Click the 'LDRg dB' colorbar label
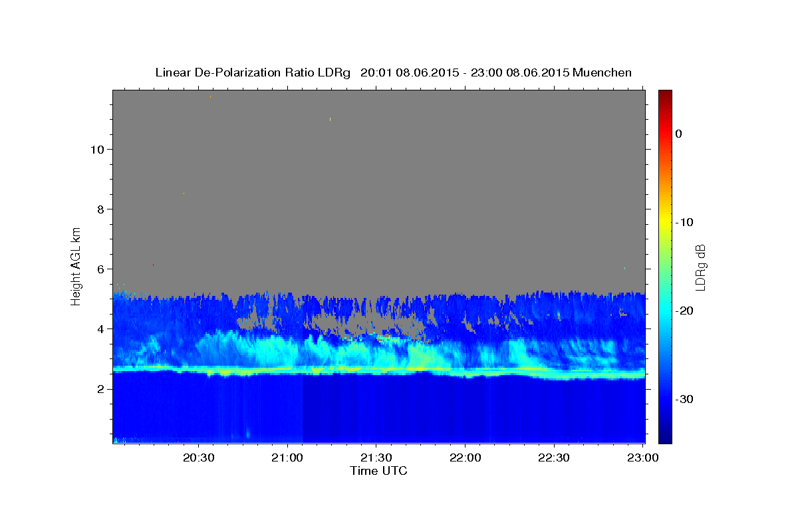798x532 pixels. (700, 267)
